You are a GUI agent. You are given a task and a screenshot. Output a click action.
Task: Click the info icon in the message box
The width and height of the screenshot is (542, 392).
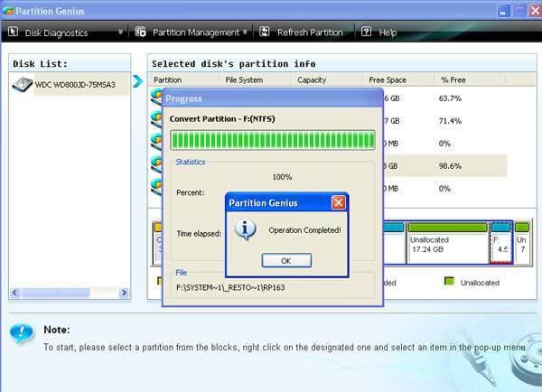(x=246, y=230)
